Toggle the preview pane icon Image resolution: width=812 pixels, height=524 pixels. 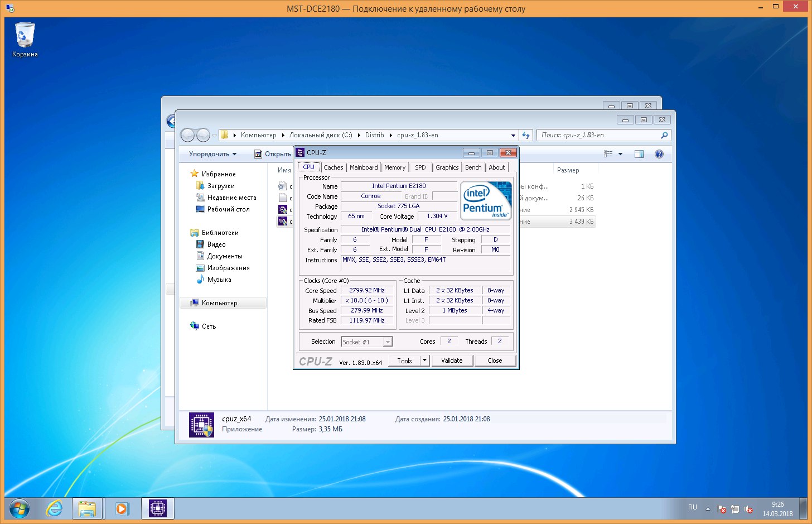coord(639,154)
